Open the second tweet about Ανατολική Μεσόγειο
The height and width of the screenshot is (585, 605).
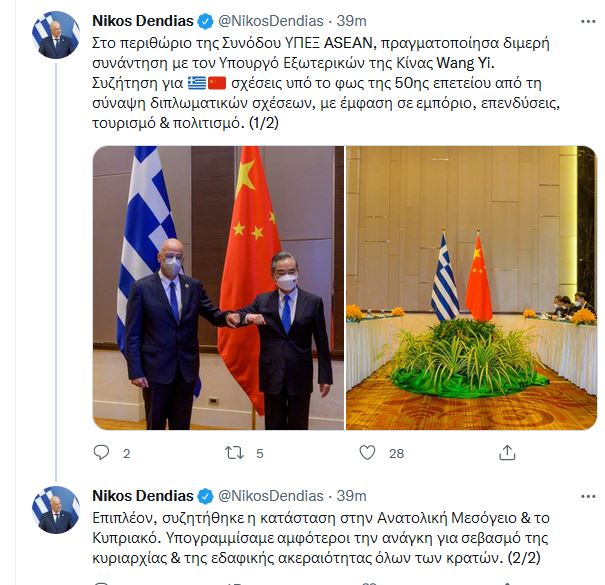click(321, 538)
